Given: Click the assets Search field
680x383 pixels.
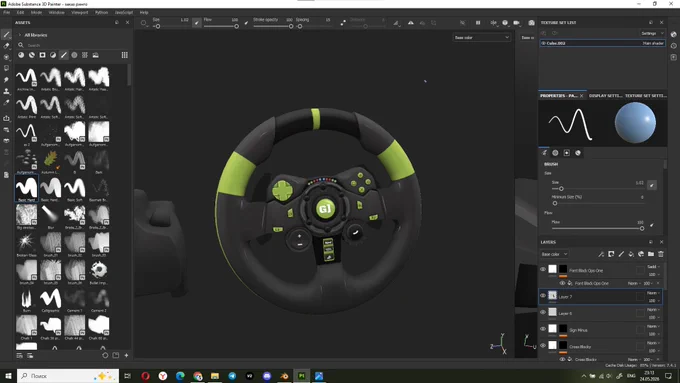Looking at the screenshot, I should 72,45.
